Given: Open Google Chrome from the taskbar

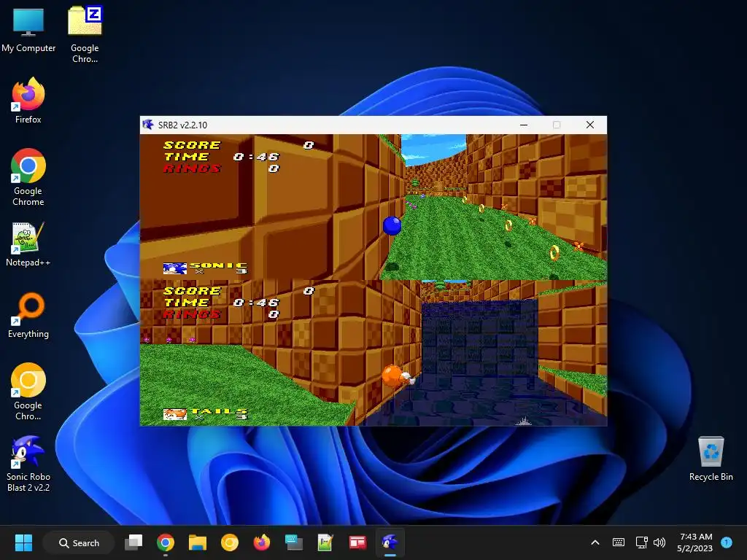Looking at the screenshot, I should point(166,542).
